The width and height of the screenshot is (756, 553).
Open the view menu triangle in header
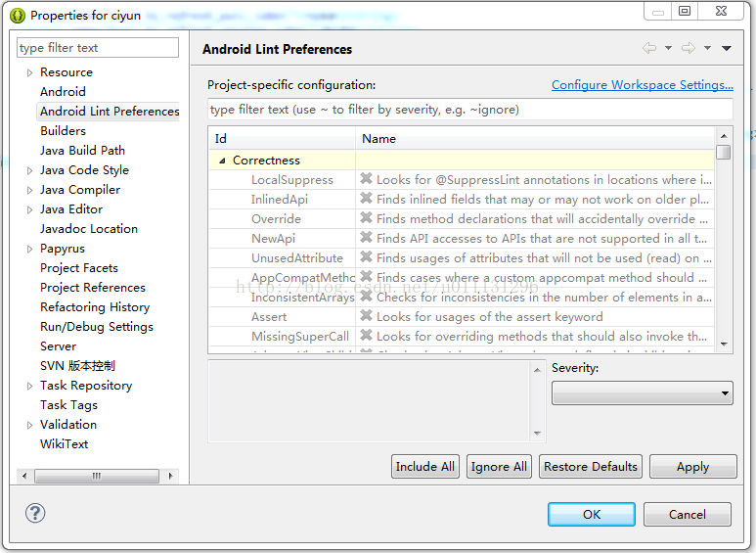click(727, 48)
